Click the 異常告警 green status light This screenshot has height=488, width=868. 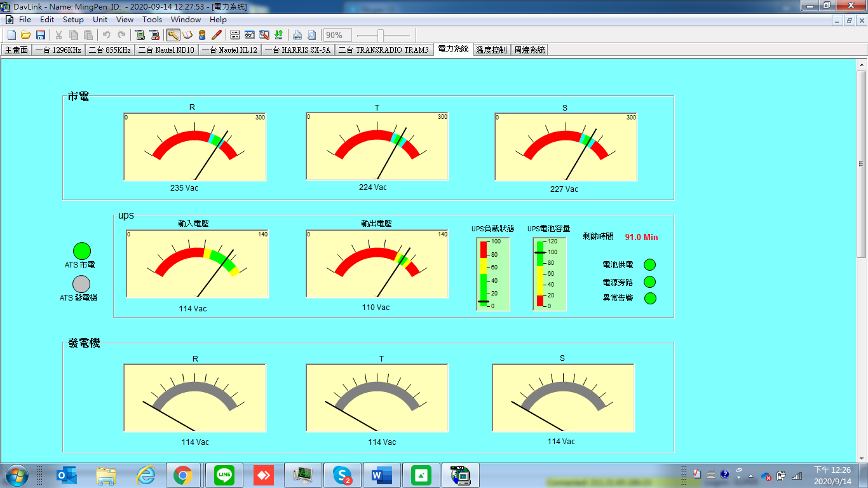(650, 298)
